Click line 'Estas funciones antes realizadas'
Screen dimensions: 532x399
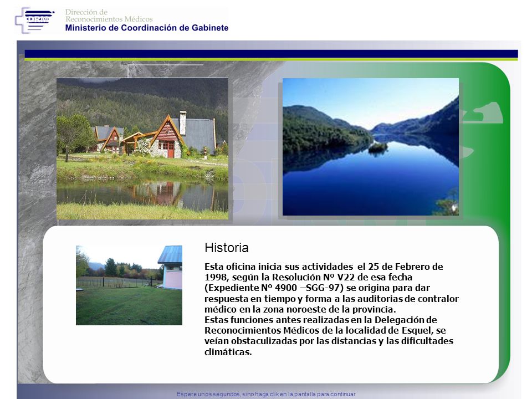321,320
